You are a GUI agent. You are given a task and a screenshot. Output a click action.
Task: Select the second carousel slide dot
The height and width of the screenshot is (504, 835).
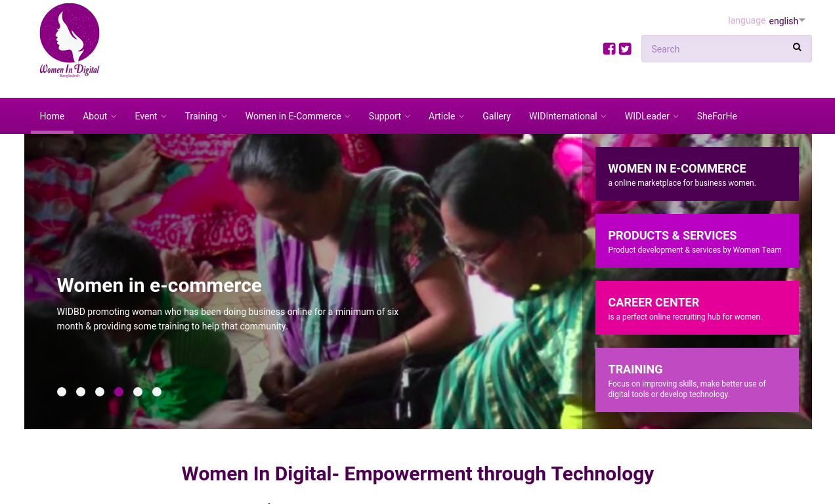(81, 392)
